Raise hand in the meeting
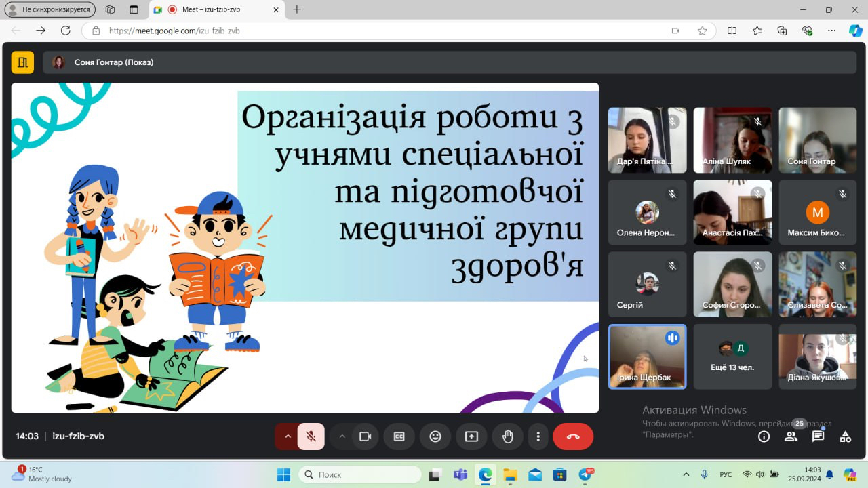 click(507, 436)
